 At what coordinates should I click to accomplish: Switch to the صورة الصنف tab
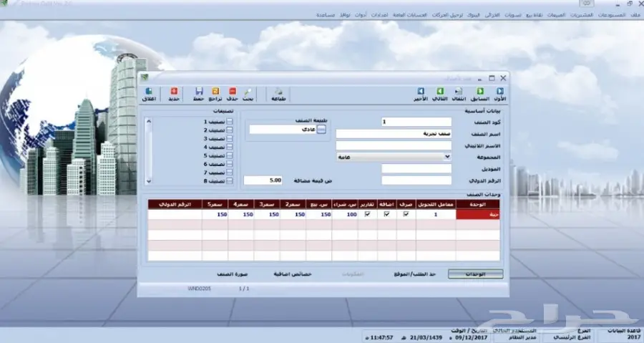tap(233, 274)
